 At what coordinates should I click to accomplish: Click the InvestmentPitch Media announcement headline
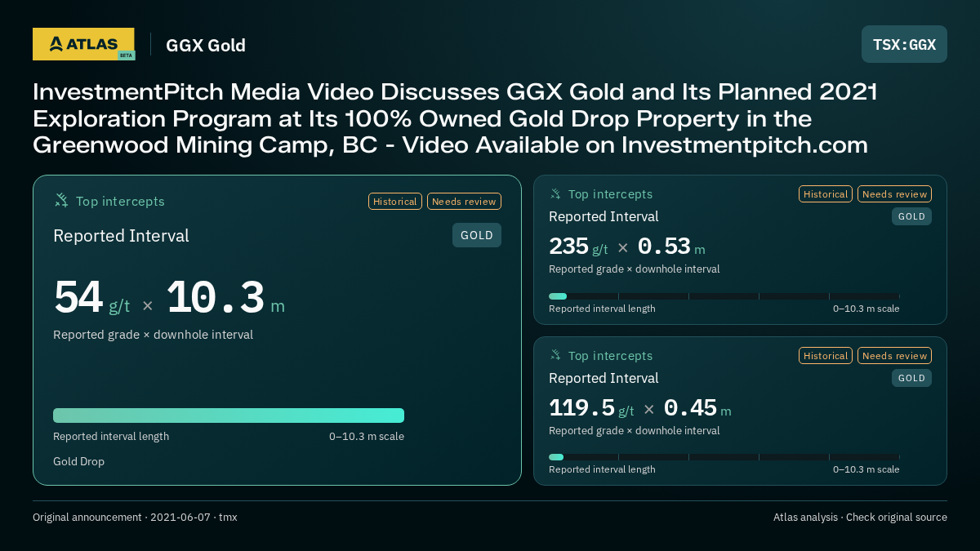(x=455, y=118)
